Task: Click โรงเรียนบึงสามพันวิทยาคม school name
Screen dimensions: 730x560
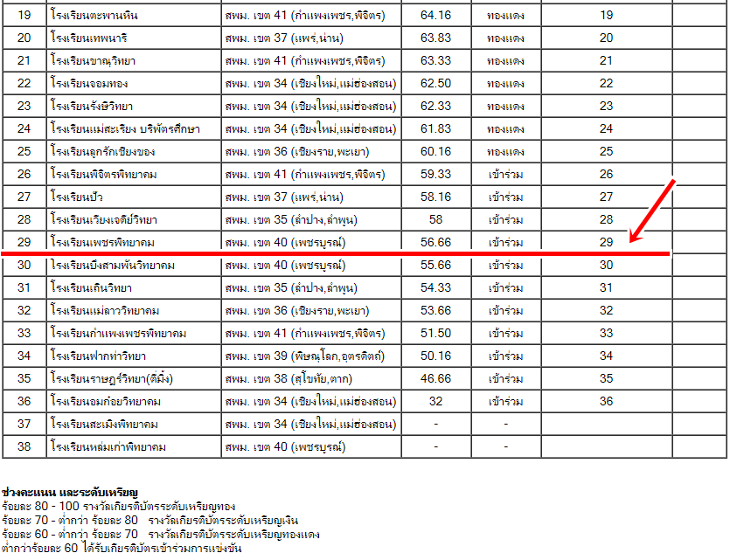Action: coord(113,265)
